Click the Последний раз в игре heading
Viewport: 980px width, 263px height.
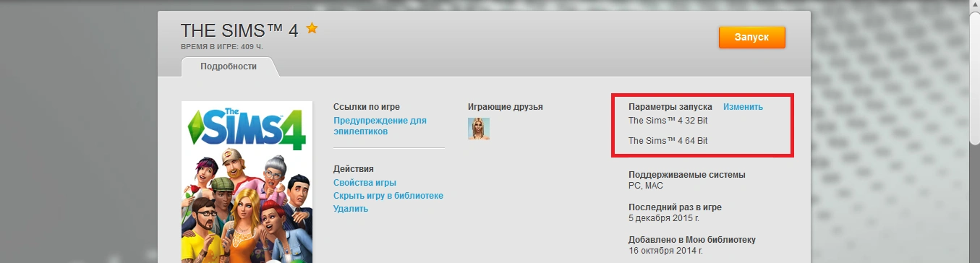(x=675, y=207)
